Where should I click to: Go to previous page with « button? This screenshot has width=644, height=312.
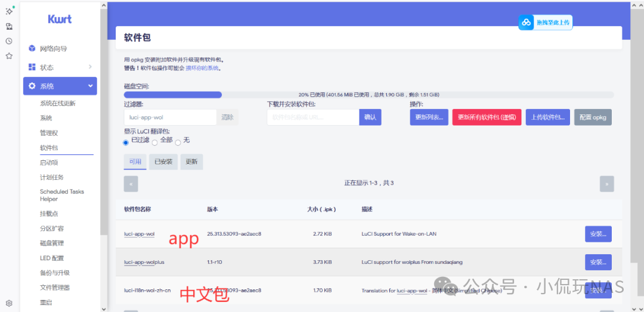click(x=131, y=183)
